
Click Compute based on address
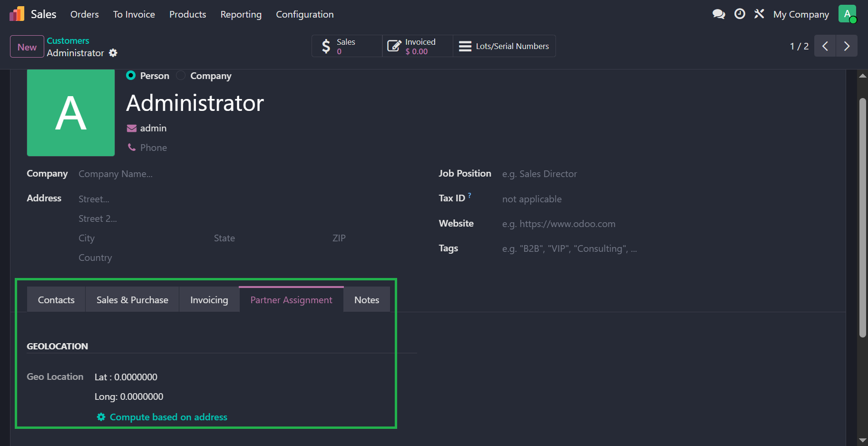pos(168,417)
